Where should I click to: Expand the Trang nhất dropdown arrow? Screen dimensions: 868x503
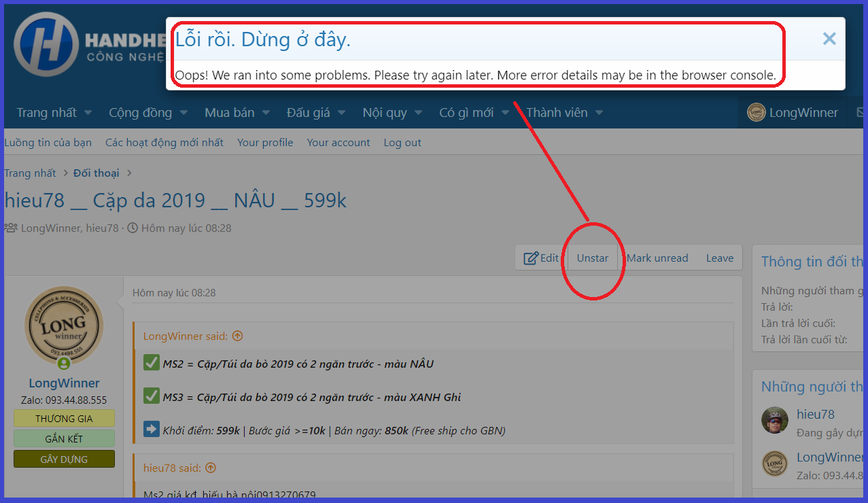pyautogui.click(x=88, y=113)
